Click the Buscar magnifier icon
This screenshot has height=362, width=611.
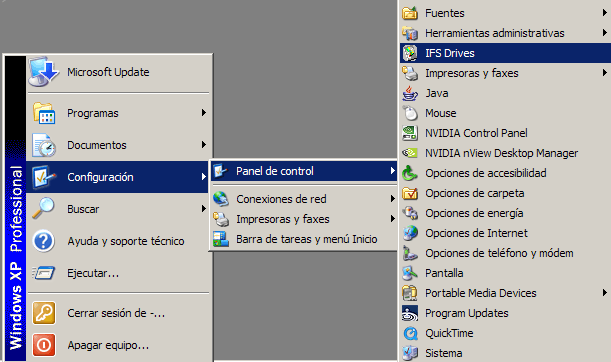[43, 208]
